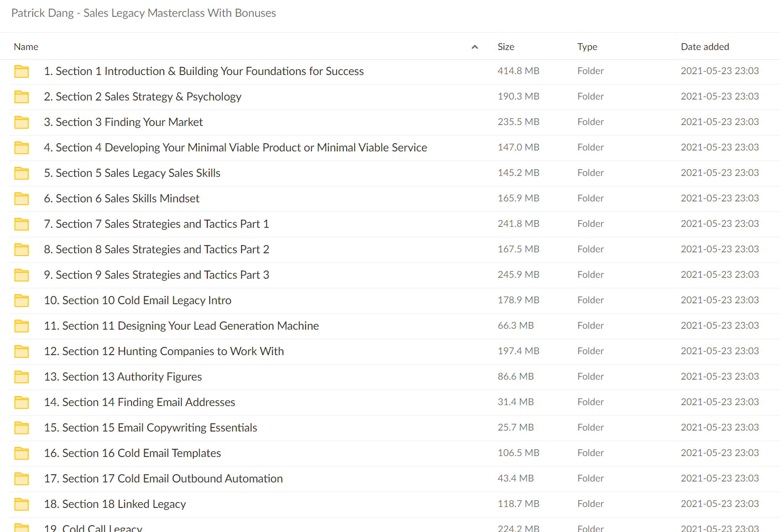Open Section 6 Sales Skills Mindset folder
The height and width of the screenshot is (532, 780).
[x=121, y=199]
